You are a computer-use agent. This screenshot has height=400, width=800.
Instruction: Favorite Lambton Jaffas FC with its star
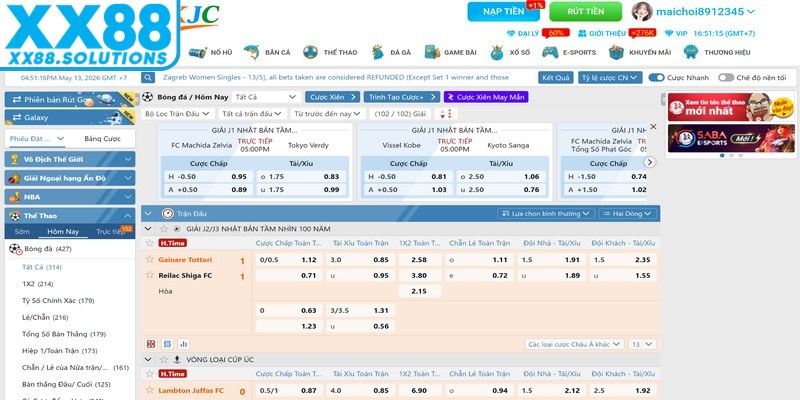[149, 390]
